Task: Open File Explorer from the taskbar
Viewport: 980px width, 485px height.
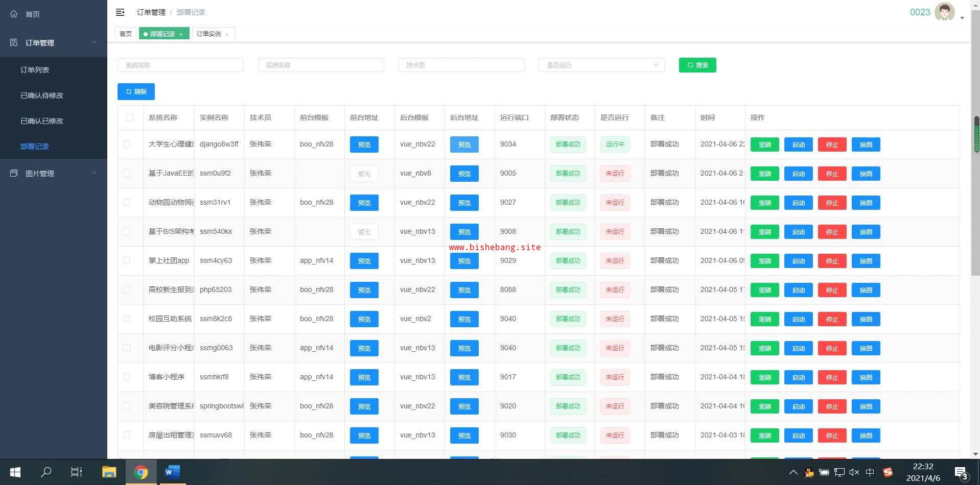Action: point(109,472)
